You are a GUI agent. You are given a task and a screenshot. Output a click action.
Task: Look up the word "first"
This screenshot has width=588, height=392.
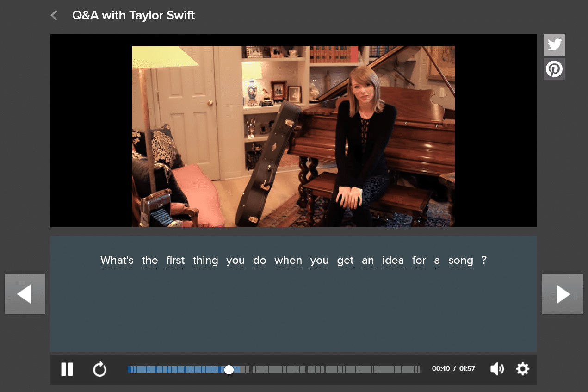(175, 261)
